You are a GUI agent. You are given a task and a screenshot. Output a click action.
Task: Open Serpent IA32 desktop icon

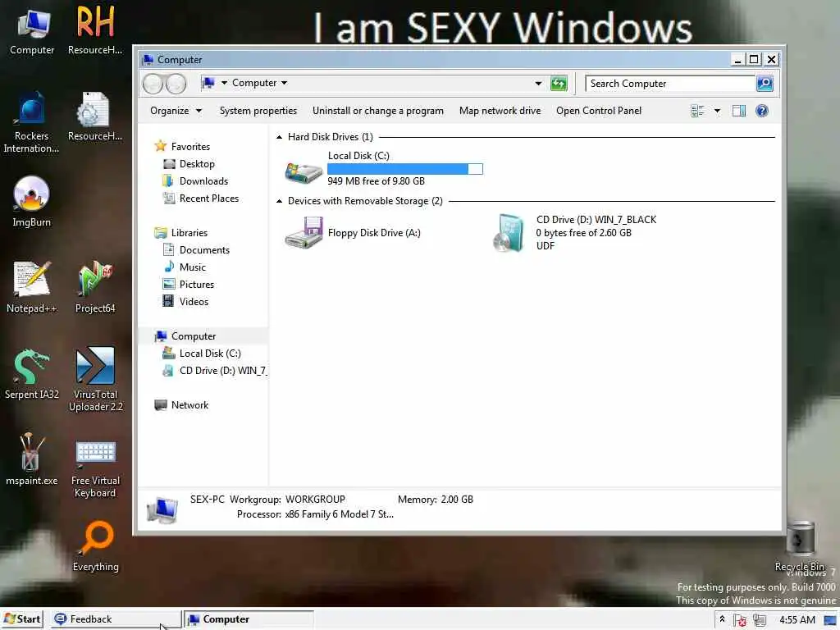pyautogui.click(x=32, y=374)
